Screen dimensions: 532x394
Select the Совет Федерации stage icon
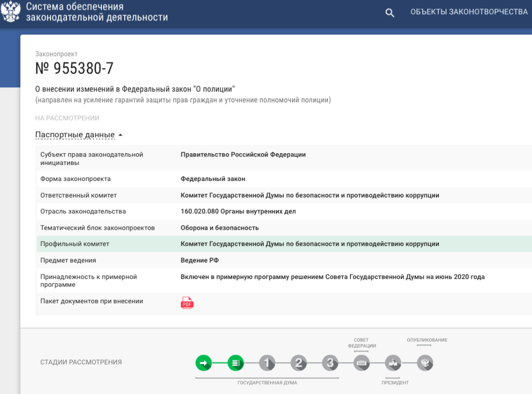(x=362, y=363)
